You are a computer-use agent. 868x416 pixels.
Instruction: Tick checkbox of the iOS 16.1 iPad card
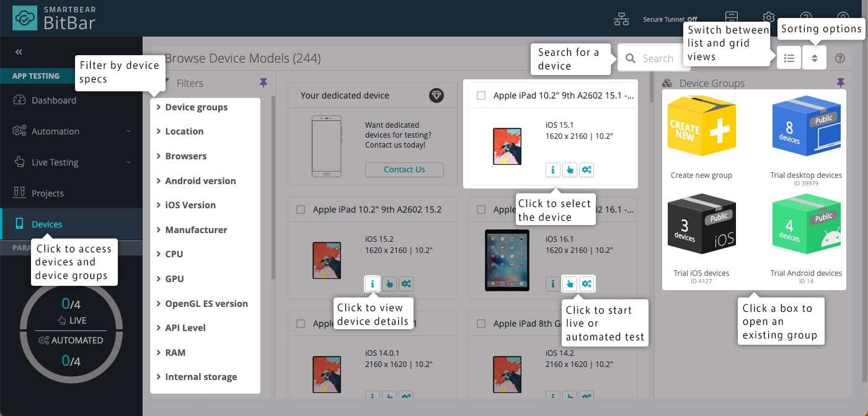point(481,210)
